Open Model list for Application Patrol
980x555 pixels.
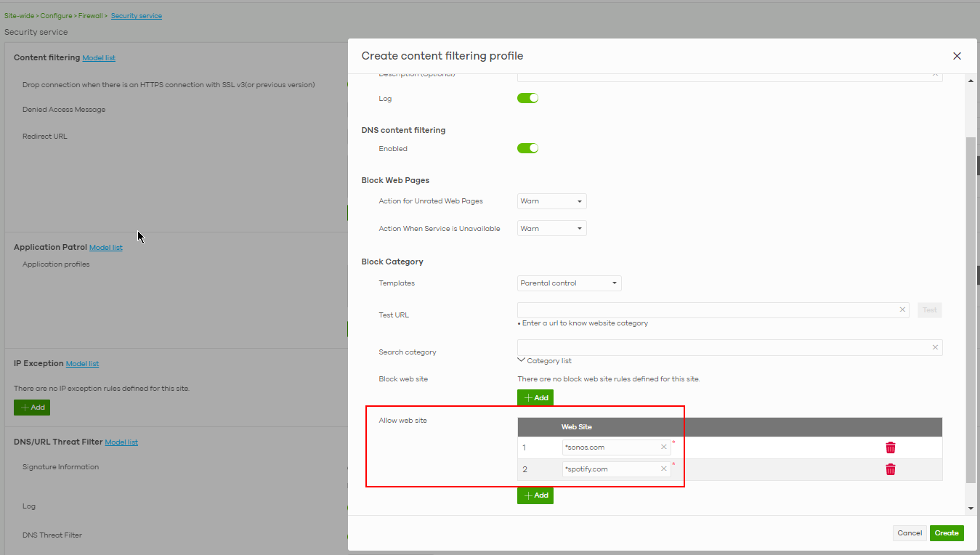point(105,247)
